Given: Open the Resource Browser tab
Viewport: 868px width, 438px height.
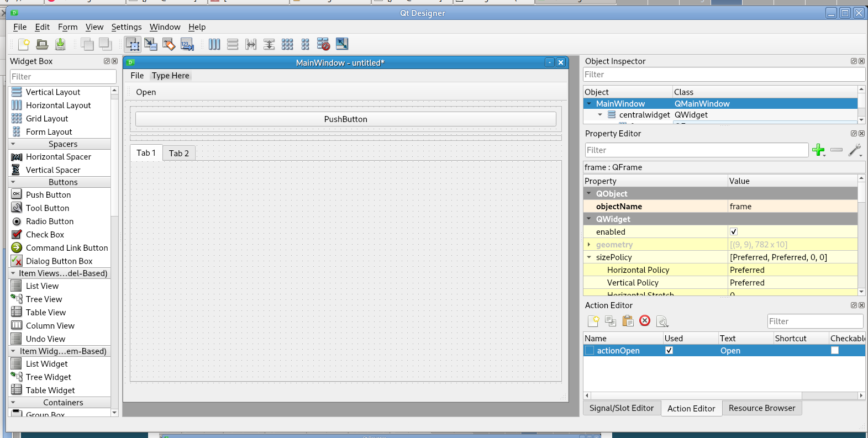Looking at the screenshot, I should coord(761,408).
